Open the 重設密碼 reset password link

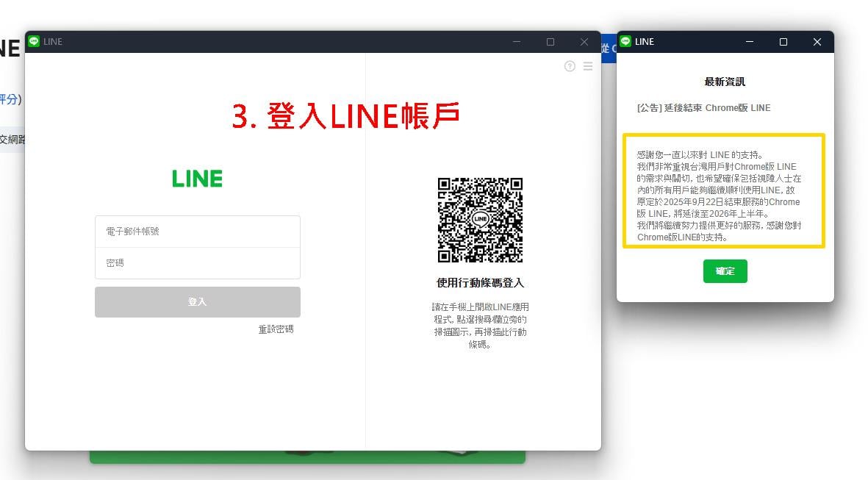click(276, 329)
